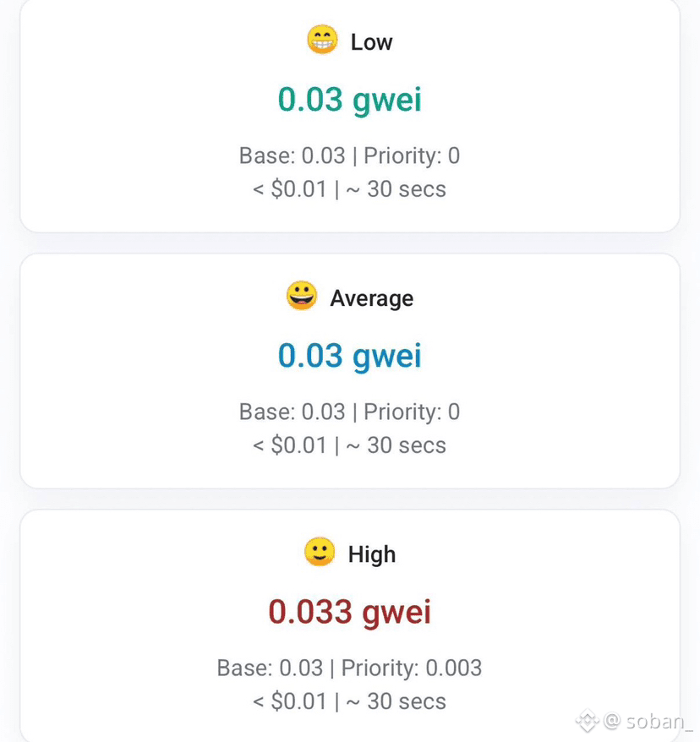Click the Binance logo watermark icon
This screenshot has width=700, height=742.
point(588,721)
